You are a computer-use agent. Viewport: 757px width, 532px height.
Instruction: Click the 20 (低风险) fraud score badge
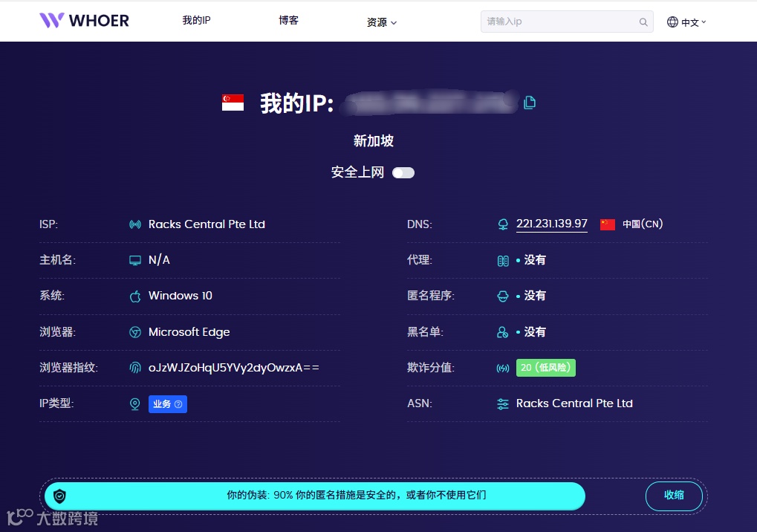tap(545, 368)
